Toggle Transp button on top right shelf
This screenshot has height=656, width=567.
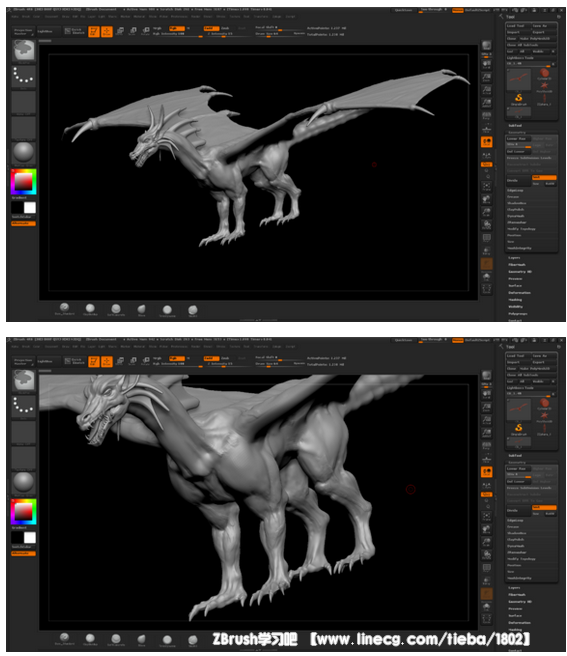pos(486,251)
